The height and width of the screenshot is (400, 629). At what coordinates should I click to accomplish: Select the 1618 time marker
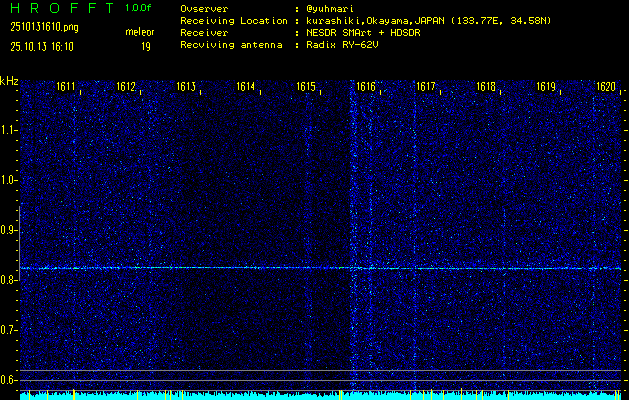(x=486, y=87)
